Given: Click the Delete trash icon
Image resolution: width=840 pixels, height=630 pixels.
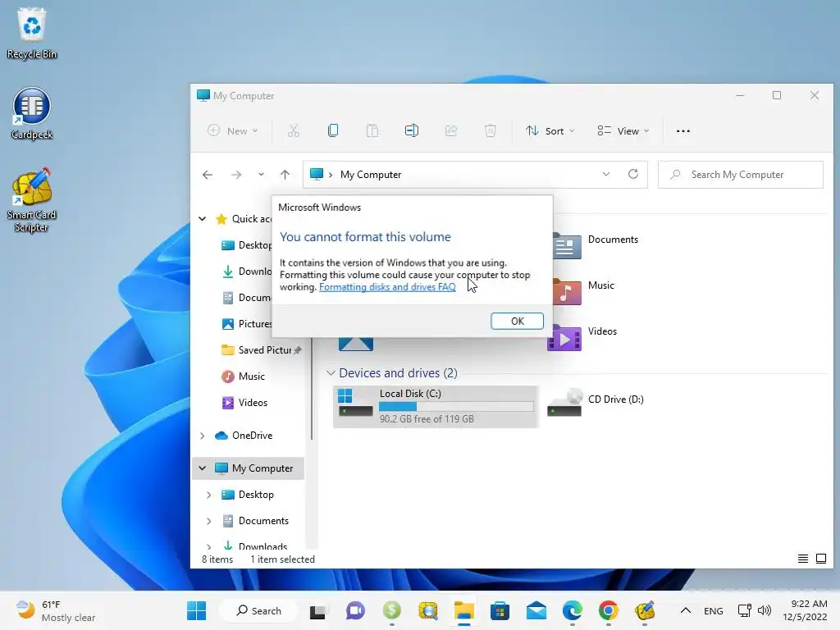Looking at the screenshot, I should (x=491, y=130).
